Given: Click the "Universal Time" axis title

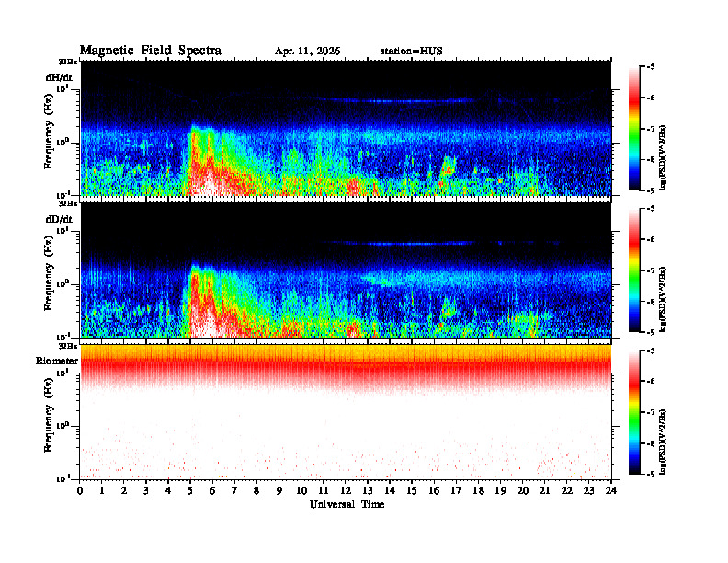Looking at the screenshot, I should (347, 504).
